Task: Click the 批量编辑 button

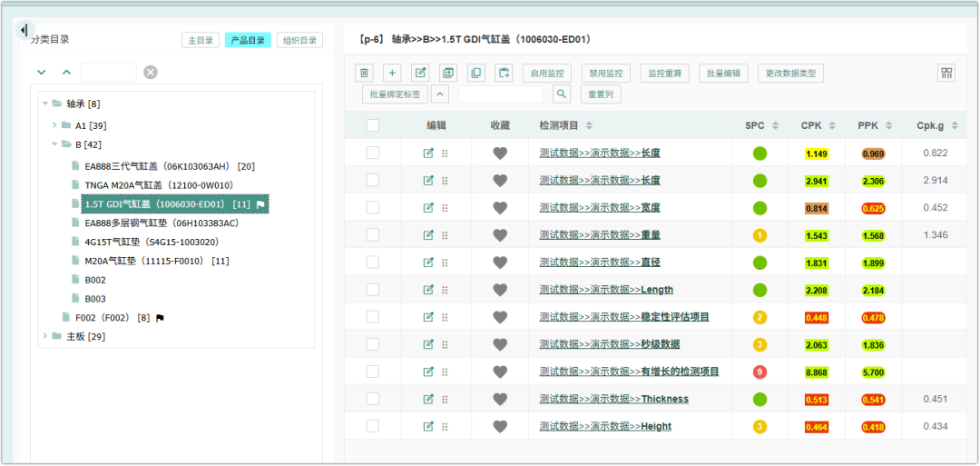Action: pos(723,74)
